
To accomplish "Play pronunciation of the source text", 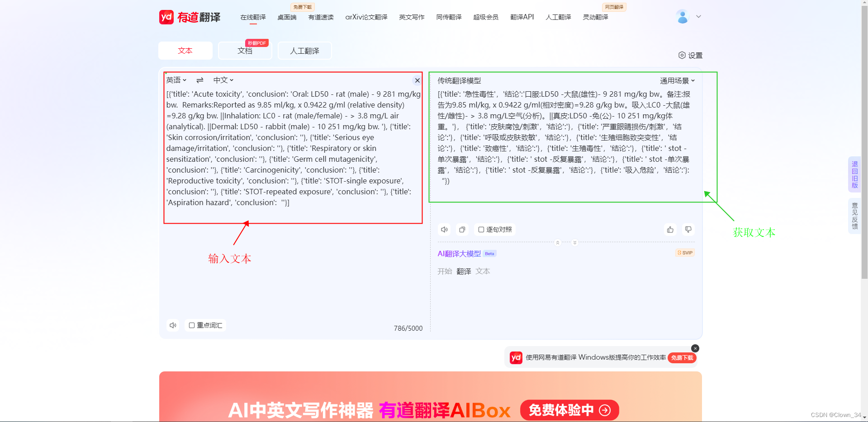I will click(173, 325).
